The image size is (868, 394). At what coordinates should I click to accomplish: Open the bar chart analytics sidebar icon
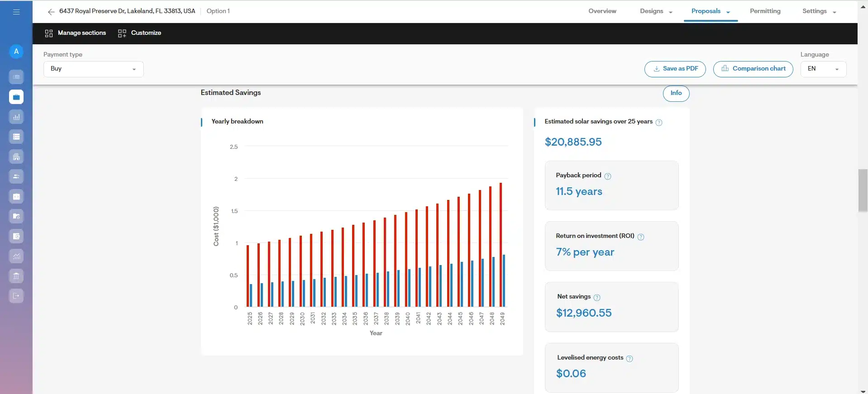16,117
